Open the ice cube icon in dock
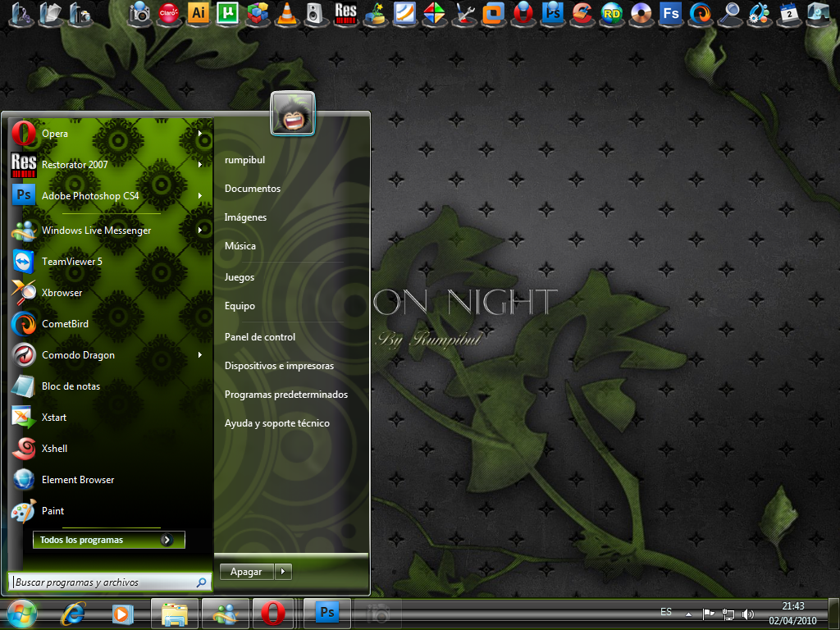 click(x=819, y=14)
